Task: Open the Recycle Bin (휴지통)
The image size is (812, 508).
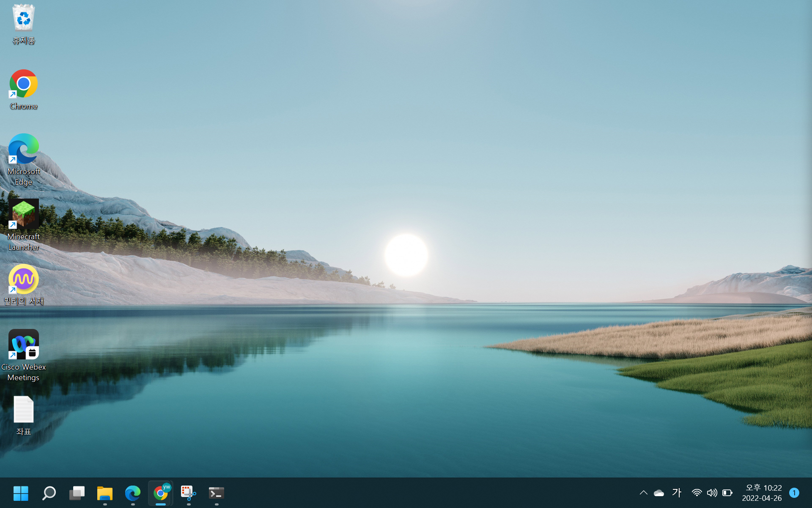Action: pyautogui.click(x=23, y=19)
